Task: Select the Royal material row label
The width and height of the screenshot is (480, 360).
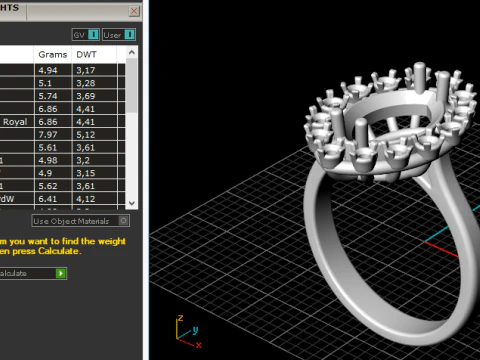Action: point(16,122)
